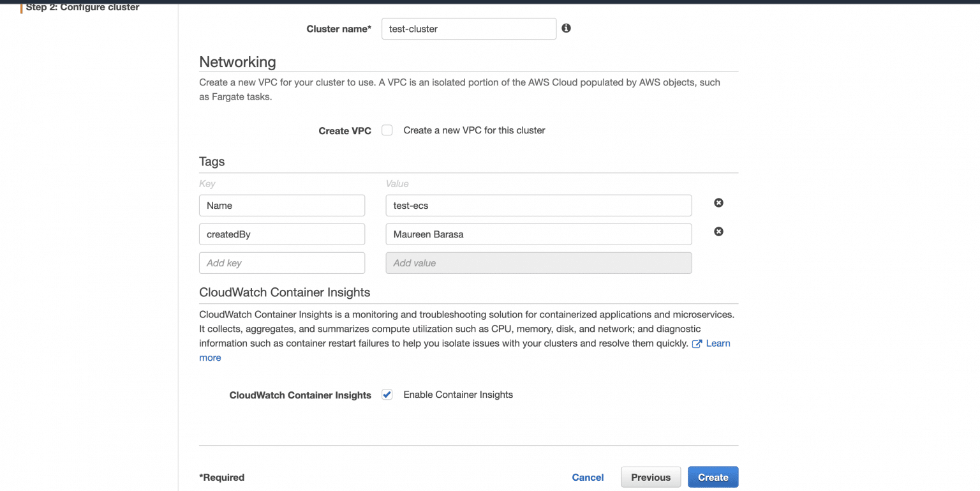980x491 pixels.
Task: Delete the createdBy tag using its X icon
Action: (718, 231)
